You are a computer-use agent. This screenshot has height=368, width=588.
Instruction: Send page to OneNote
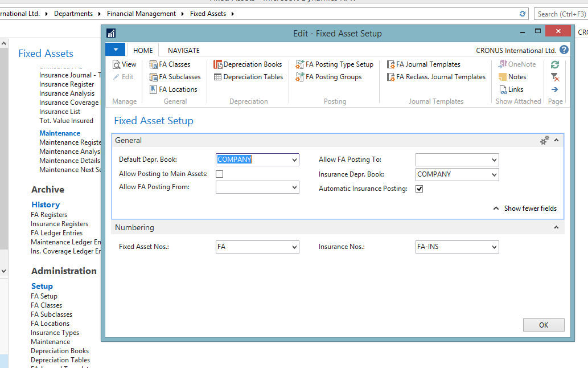tap(517, 64)
